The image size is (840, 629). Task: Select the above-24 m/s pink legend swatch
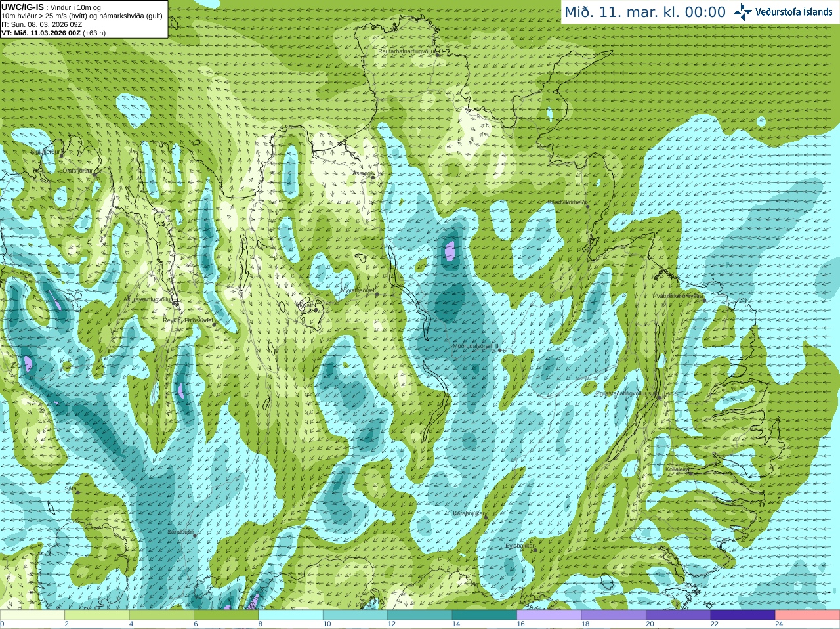[x=808, y=615]
